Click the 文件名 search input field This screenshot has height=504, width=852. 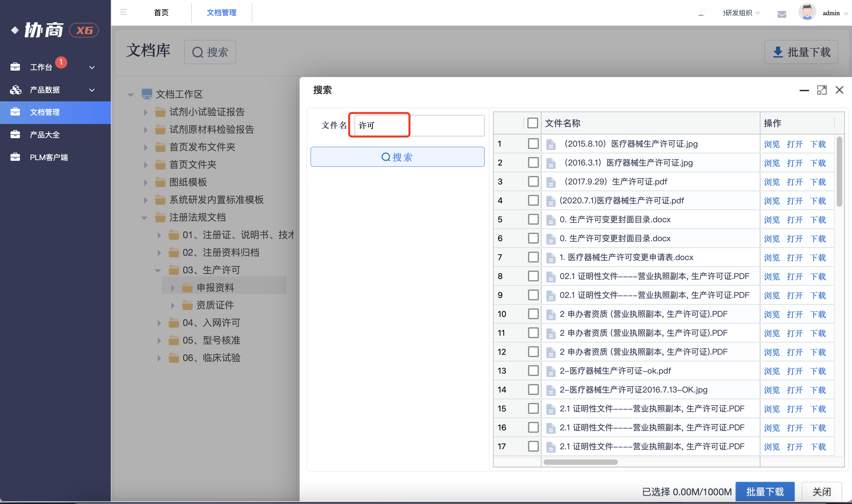tap(419, 125)
